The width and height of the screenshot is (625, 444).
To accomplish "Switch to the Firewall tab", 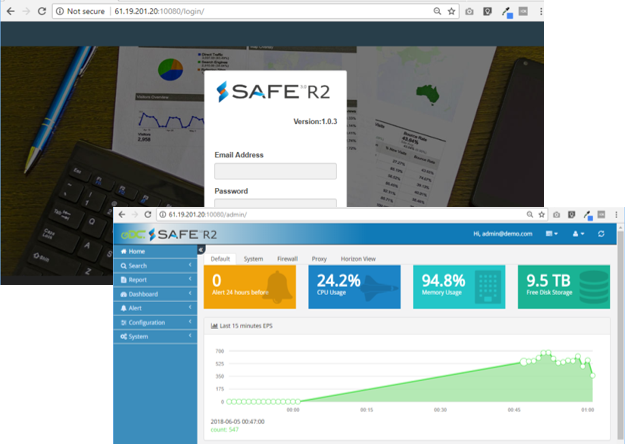I will pos(287,259).
